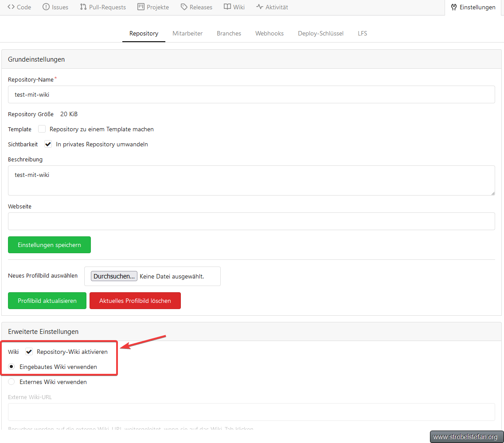The height and width of the screenshot is (443, 504).
Task: Open the Webhooks settings tab
Action: click(269, 33)
